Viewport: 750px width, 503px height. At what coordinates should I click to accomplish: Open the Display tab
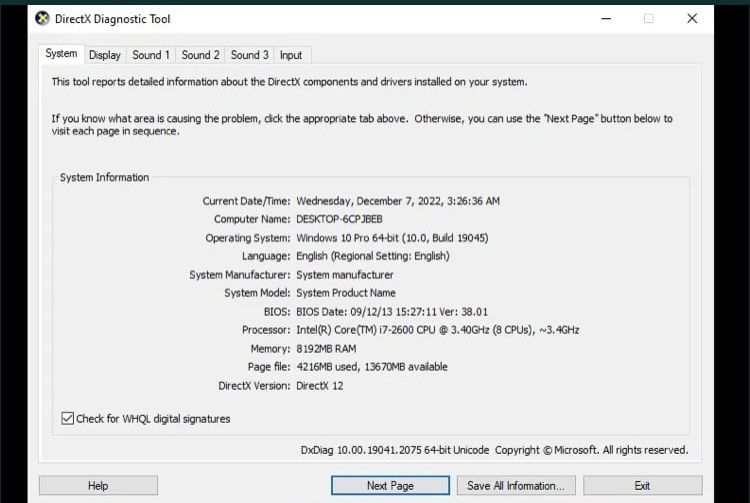[105, 55]
